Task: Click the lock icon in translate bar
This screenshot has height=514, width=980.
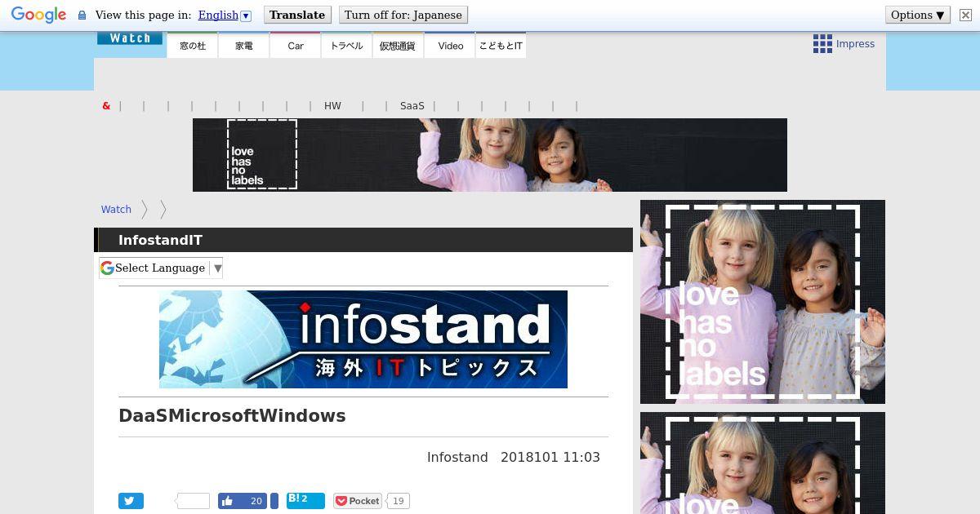Action: [x=82, y=15]
